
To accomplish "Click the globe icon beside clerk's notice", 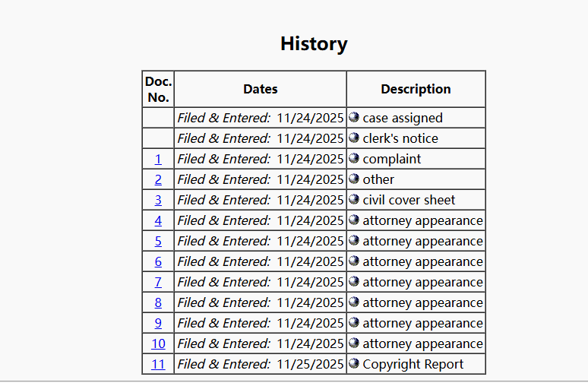I will pos(354,138).
